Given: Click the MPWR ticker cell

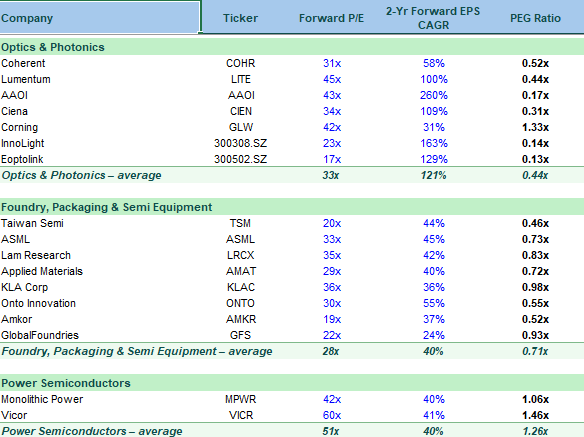Looking at the screenshot, I should click(241, 399).
